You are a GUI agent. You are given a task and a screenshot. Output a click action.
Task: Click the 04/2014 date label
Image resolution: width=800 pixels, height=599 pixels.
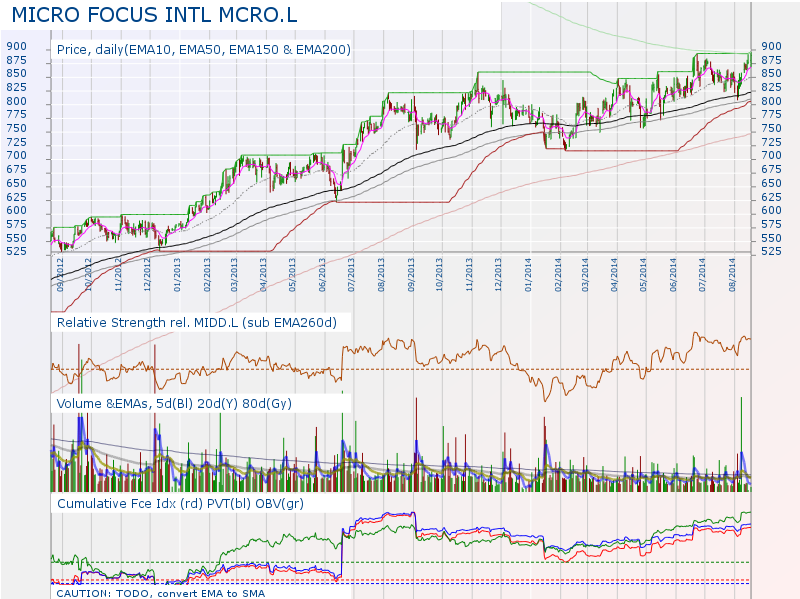click(614, 275)
